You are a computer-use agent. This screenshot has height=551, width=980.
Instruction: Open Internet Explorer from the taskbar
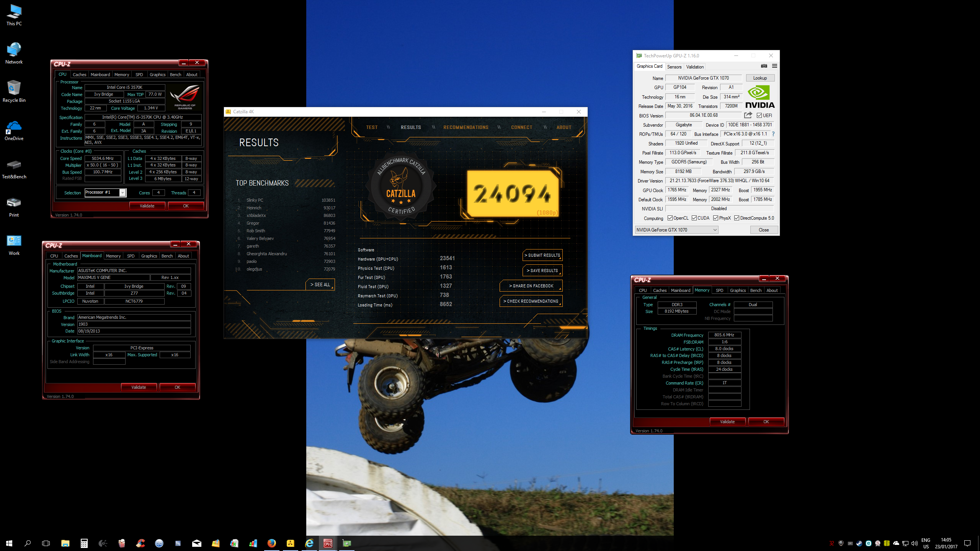pyautogui.click(x=309, y=543)
